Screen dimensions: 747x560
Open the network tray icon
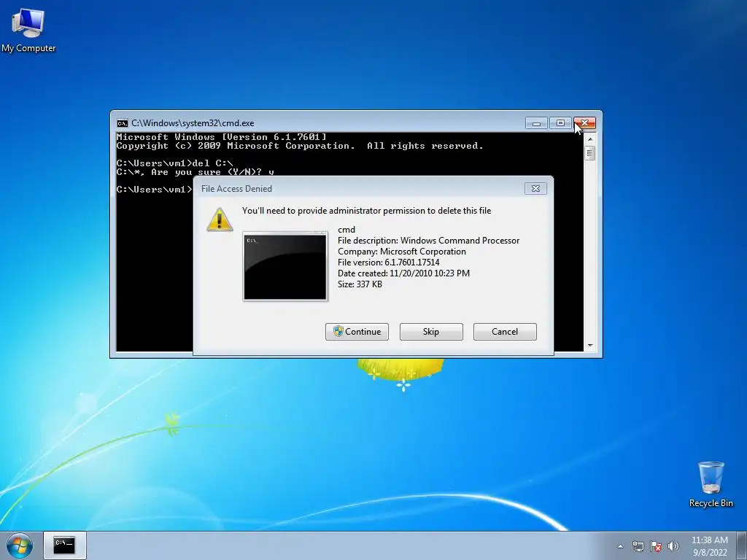click(638, 546)
